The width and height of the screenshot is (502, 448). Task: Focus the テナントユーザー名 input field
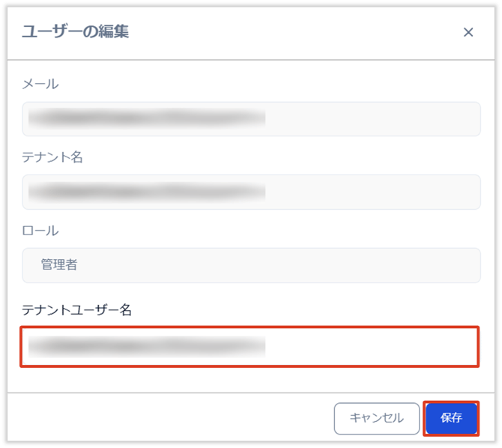pos(250,346)
